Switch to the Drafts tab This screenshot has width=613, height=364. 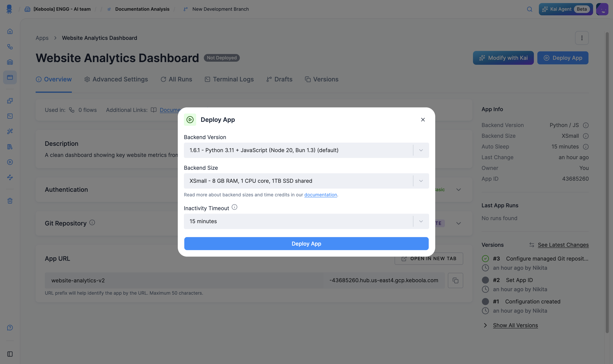click(x=279, y=79)
